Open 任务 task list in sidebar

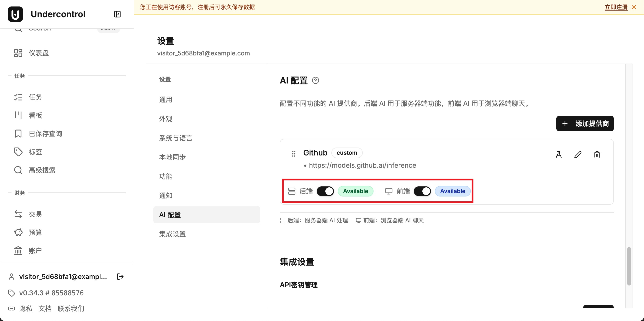(67, 97)
